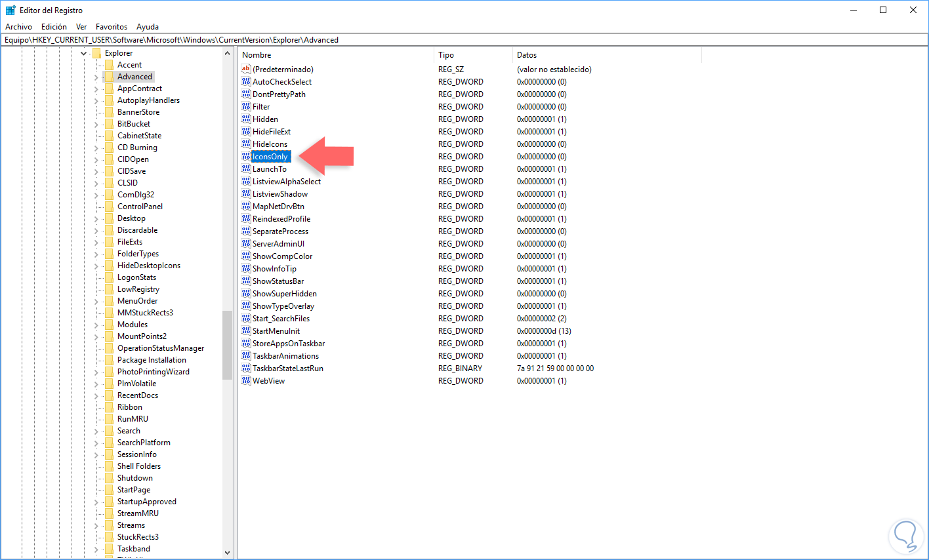Image resolution: width=929 pixels, height=560 pixels.
Task: Collapse the Explorer key in the tree
Action: [x=83, y=53]
